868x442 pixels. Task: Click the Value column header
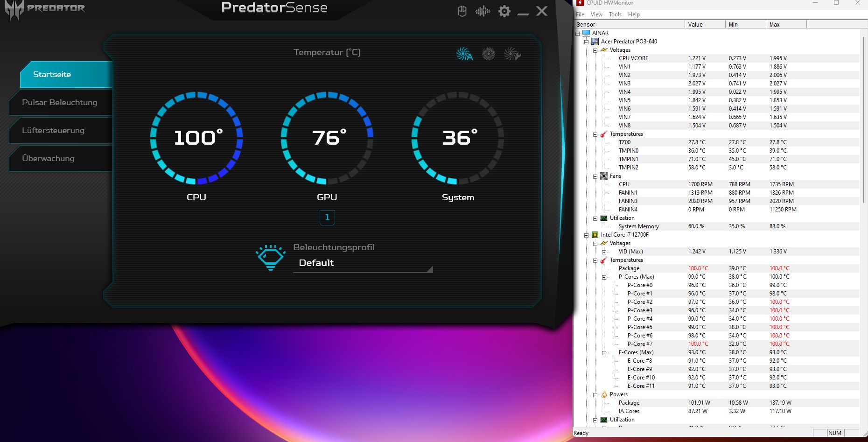[x=705, y=24]
